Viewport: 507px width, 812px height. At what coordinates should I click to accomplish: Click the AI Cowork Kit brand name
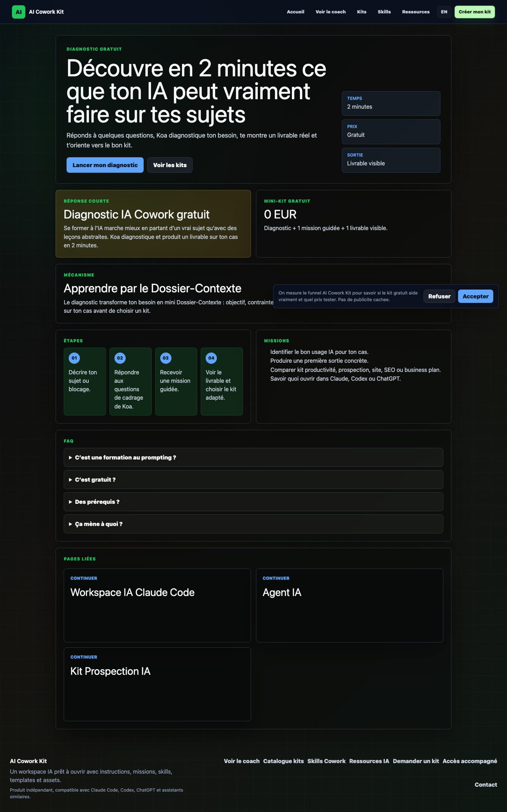(x=46, y=12)
